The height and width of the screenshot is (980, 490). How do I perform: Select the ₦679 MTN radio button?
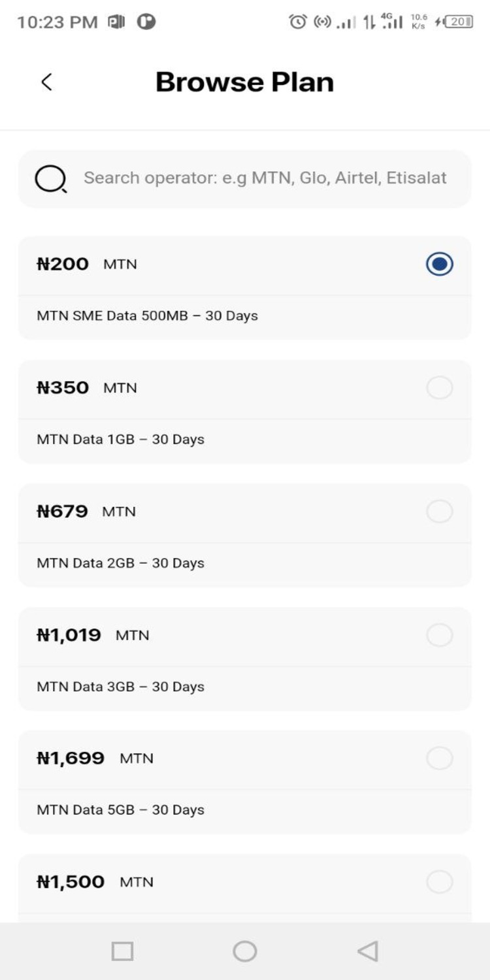point(439,511)
